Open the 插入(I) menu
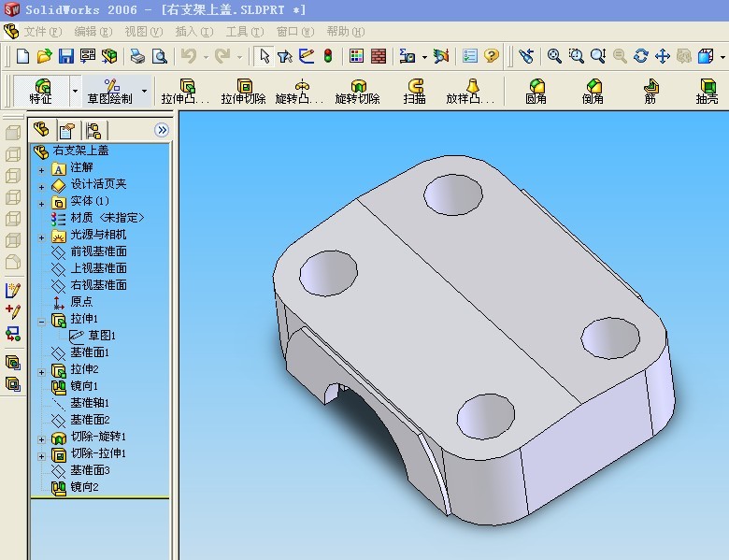Screen dimensions: 729x560 click(x=194, y=32)
